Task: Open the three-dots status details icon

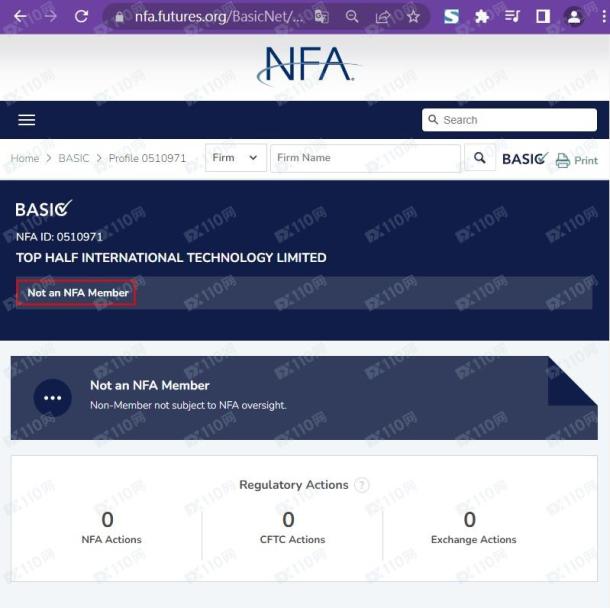Action: point(52,398)
